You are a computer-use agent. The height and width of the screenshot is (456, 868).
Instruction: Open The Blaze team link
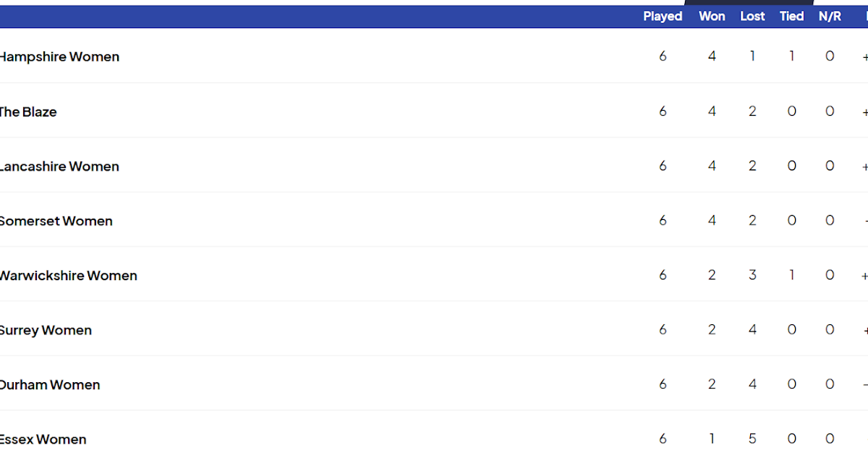(x=28, y=112)
